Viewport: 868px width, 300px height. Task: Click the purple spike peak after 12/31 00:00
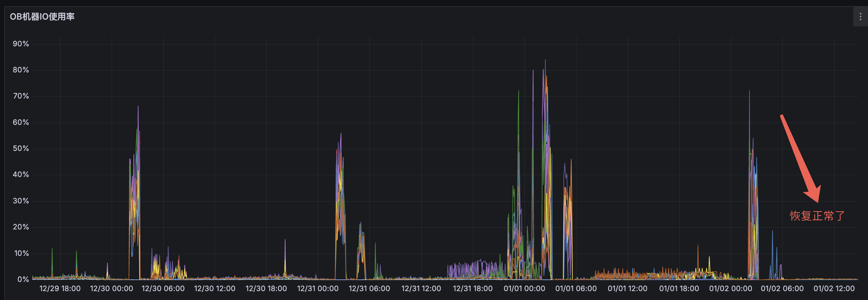click(x=341, y=134)
